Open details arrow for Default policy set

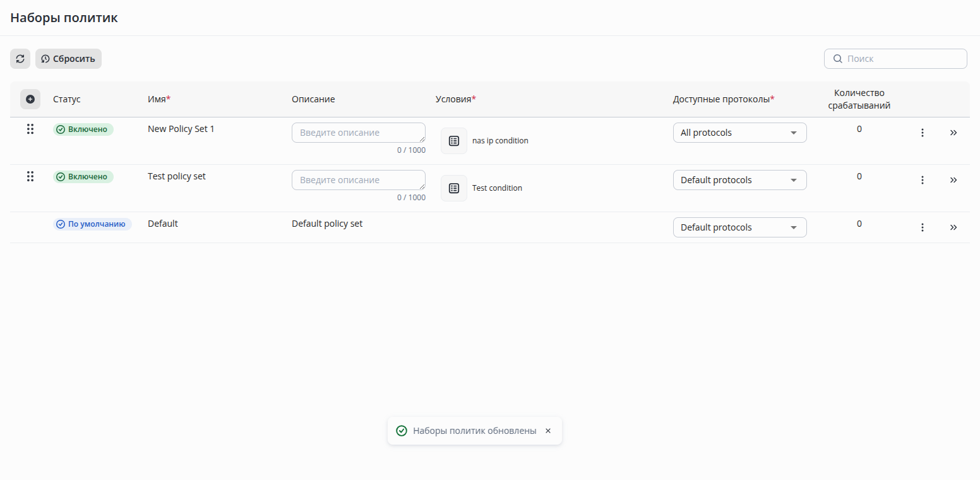(x=953, y=227)
